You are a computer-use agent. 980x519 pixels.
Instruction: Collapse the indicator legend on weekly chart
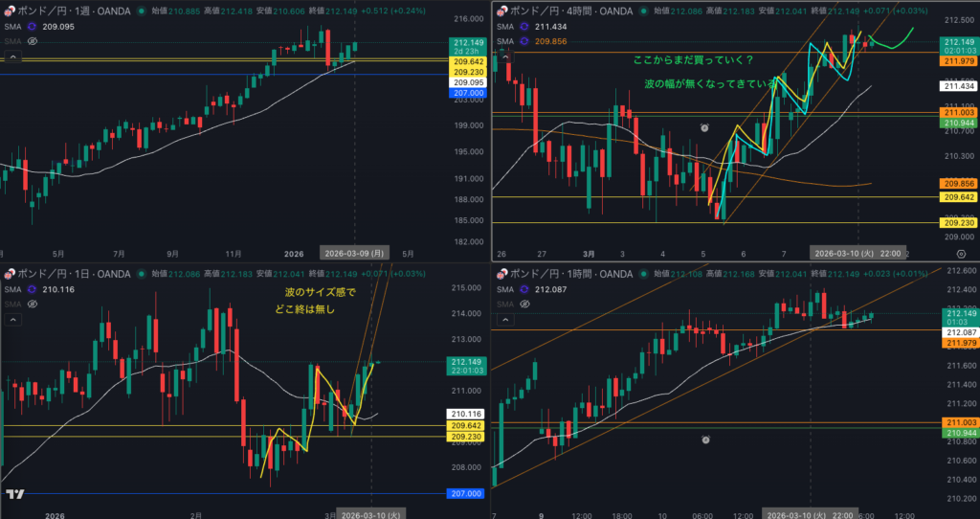click(x=13, y=57)
